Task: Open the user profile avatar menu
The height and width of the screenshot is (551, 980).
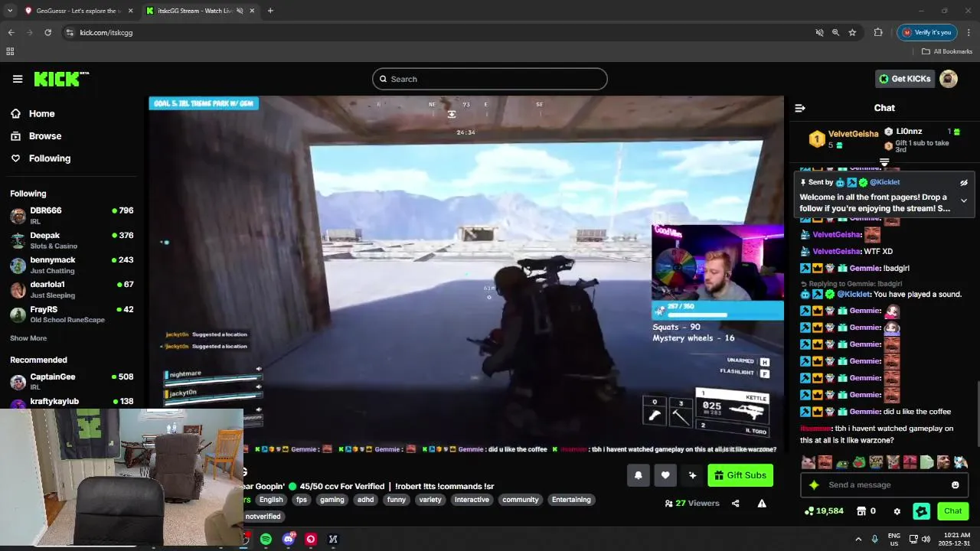Action: [x=949, y=79]
